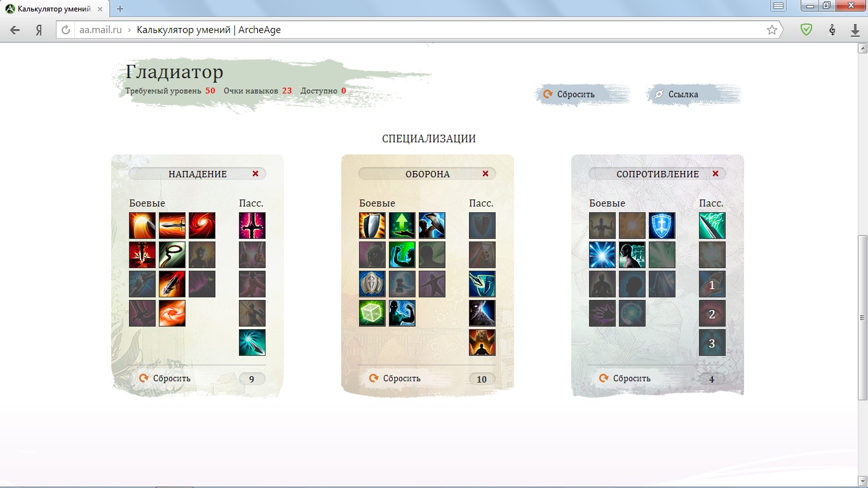
Task: Bookmark the page with the star icon
Action: (x=772, y=30)
